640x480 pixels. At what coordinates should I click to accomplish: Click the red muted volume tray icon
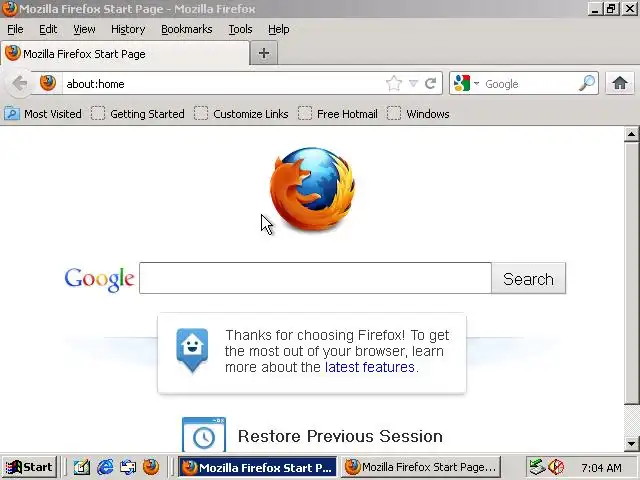click(556, 467)
